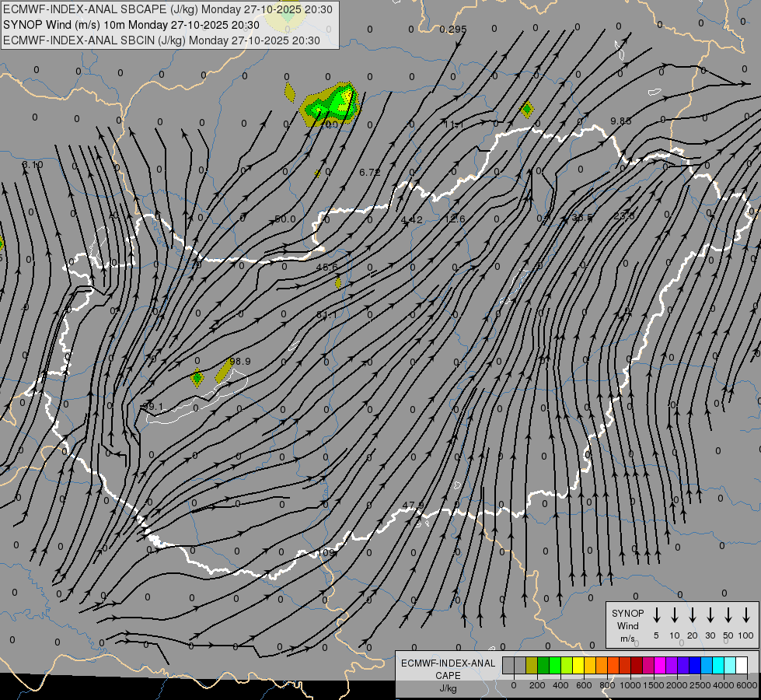Click the 6000 tick on the CAPE scale

[x=747, y=685]
